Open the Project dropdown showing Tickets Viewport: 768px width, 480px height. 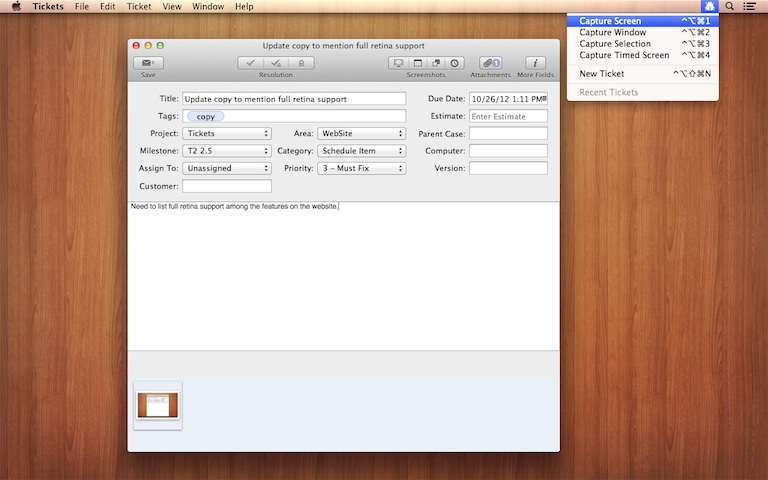227,133
